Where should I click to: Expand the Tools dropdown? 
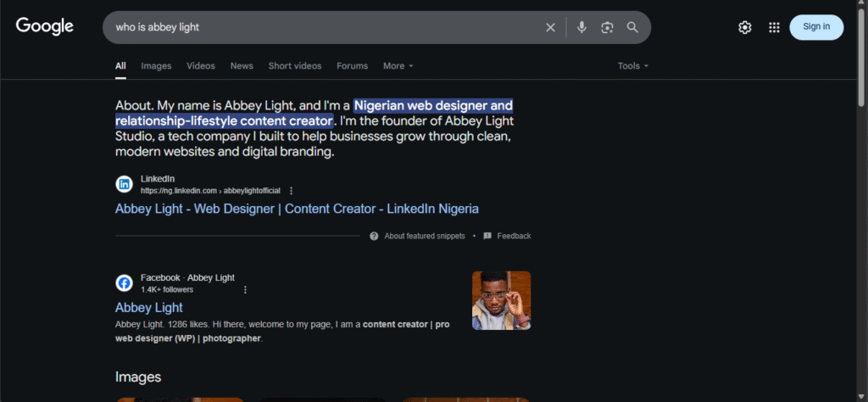(x=632, y=66)
